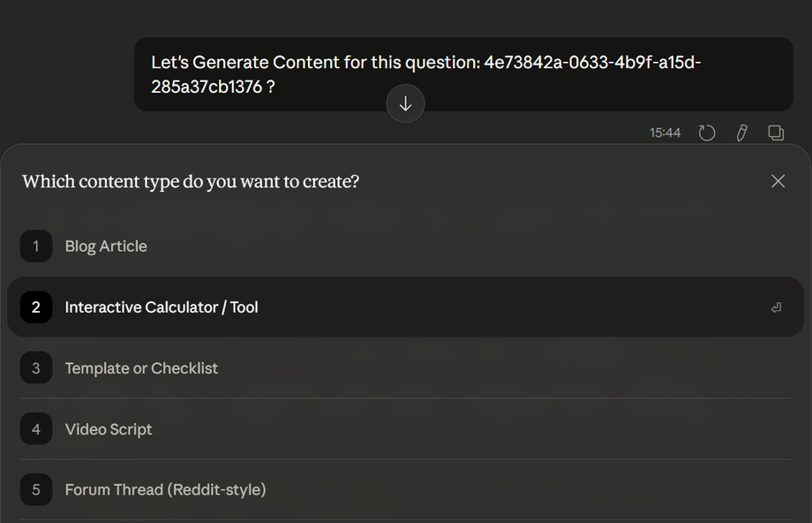Close the content type question panel
The height and width of the screenshot is (523, 812).
click(x=778, y=181)
